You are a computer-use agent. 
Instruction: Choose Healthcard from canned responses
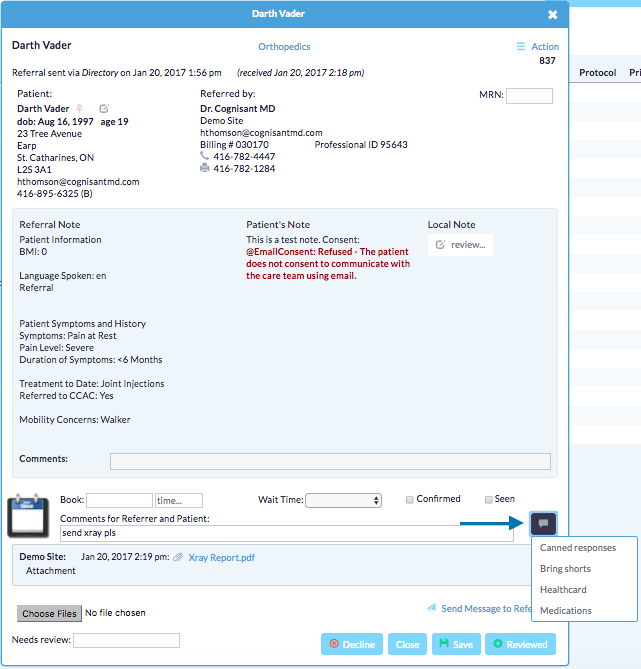563,590
